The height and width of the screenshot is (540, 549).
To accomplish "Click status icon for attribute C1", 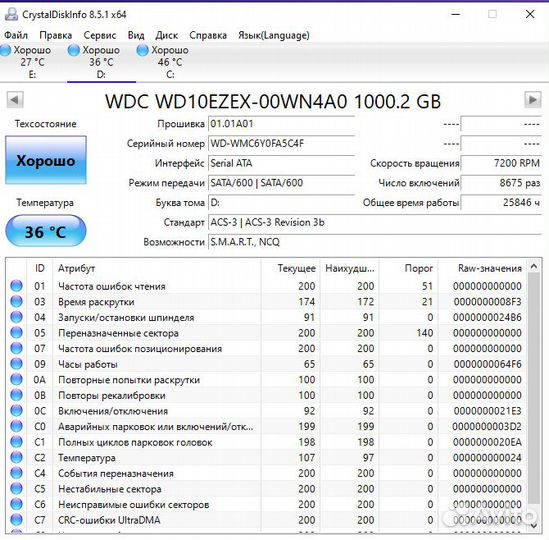I will point(16,442).
